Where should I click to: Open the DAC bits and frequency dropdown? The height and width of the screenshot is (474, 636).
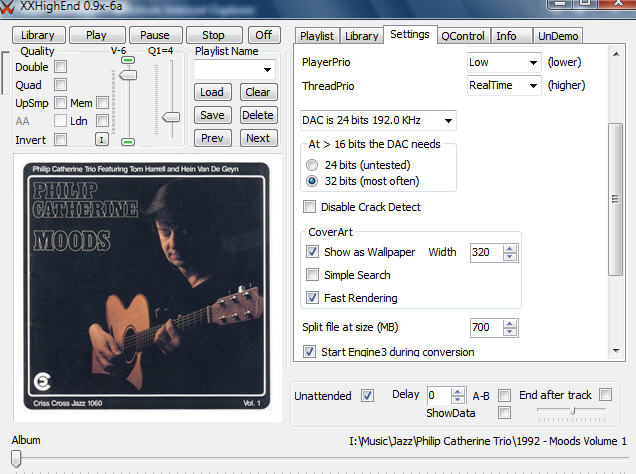point(448,120)
